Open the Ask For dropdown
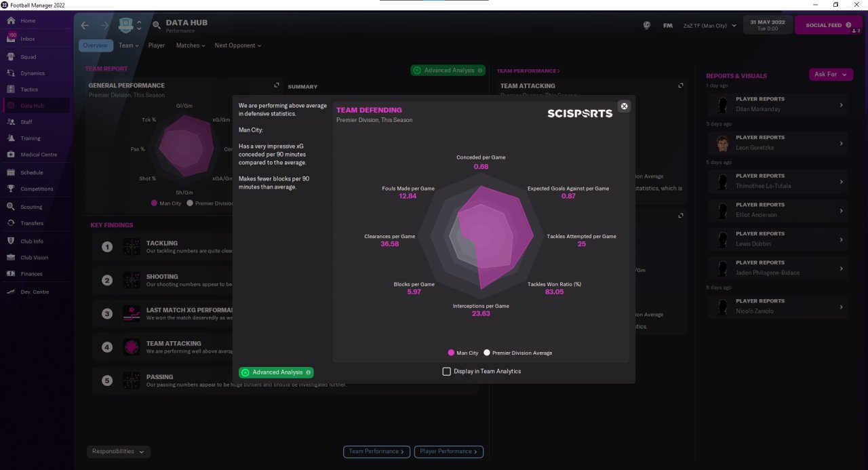868x470 pixels. point(831,75)
